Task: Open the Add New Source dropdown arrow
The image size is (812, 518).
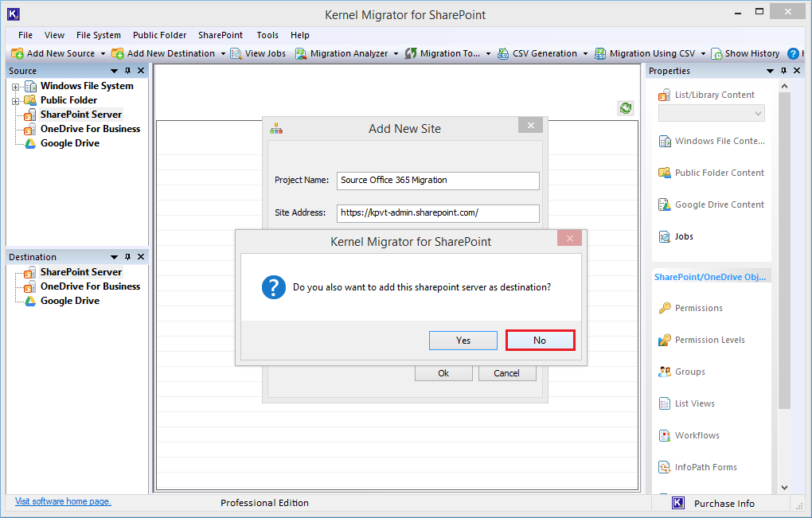Action: point(103,54)
